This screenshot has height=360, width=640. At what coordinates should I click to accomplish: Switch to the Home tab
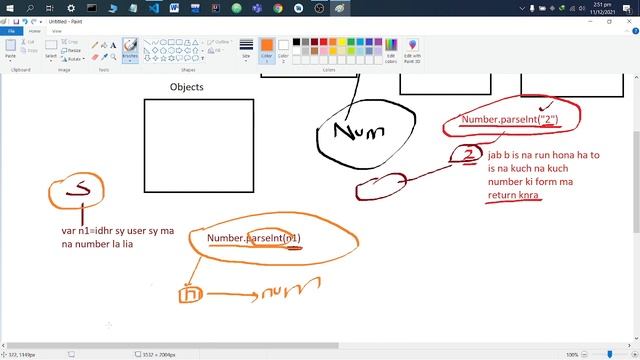click(34, 31)
